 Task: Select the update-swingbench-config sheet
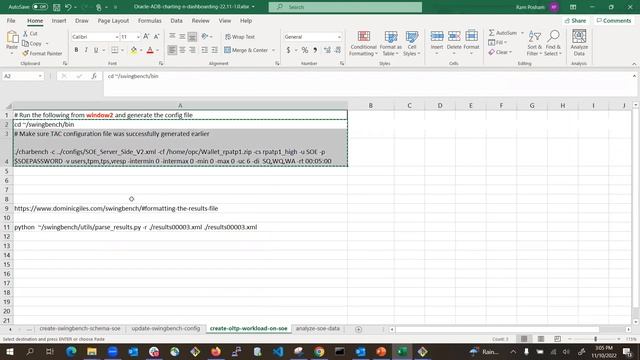(x=166, y=329)
